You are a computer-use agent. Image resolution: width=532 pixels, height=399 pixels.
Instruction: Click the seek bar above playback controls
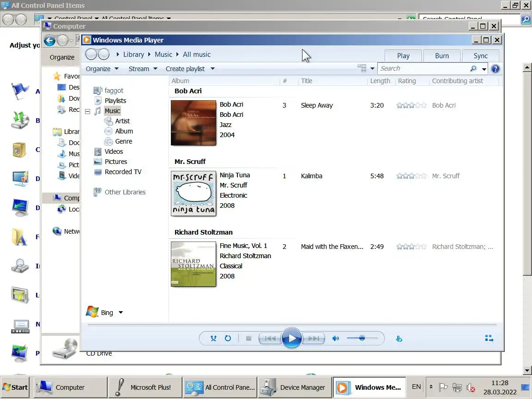(x=292, y=325)
